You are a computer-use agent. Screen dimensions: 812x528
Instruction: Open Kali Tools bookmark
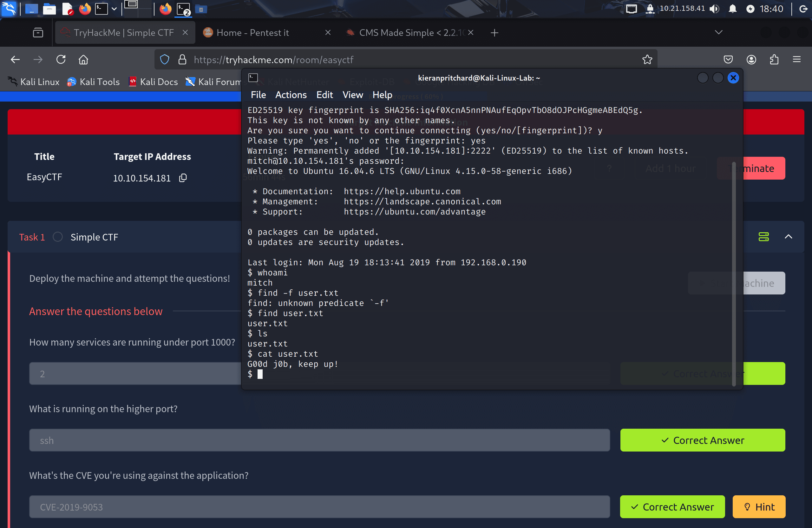pos(93,82)
